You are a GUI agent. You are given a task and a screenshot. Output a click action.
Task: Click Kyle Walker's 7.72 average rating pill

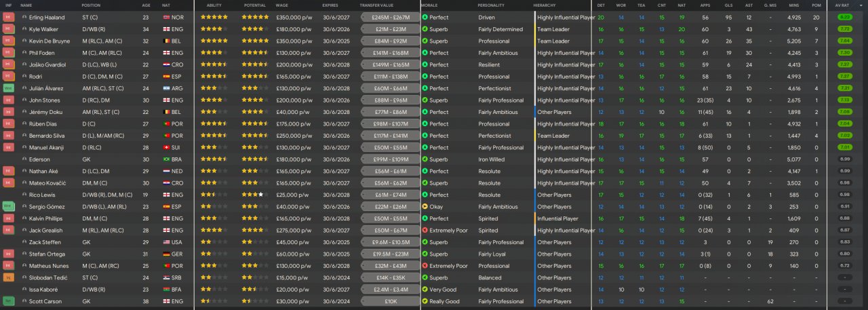pos(845,29)
